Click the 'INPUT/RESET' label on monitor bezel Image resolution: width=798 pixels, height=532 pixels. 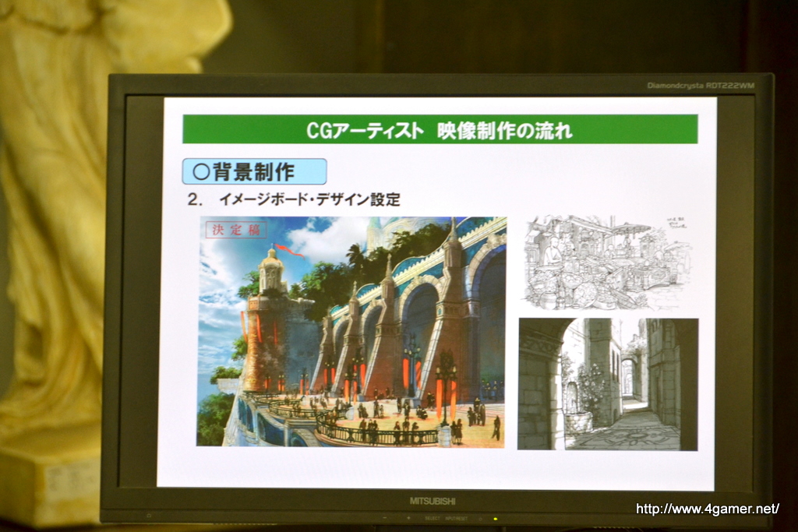(457, 518)
